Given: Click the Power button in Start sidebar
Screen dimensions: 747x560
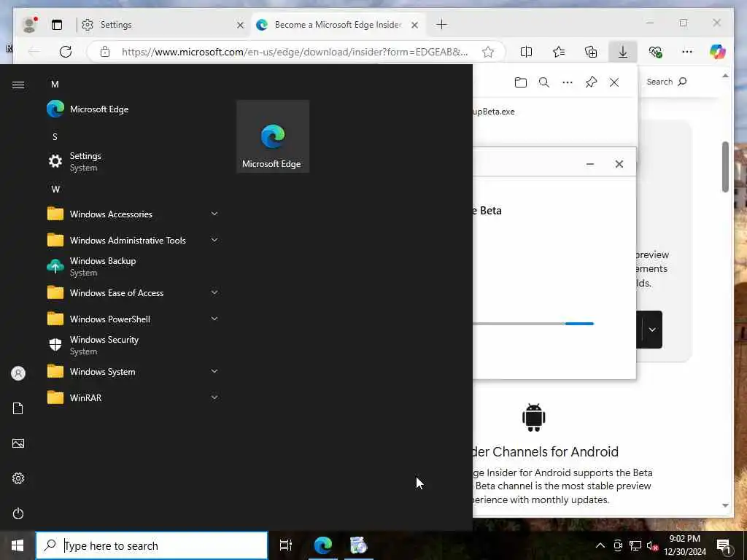Looking at the screenshot, I should pyautogui.click(x=18, y=513).
